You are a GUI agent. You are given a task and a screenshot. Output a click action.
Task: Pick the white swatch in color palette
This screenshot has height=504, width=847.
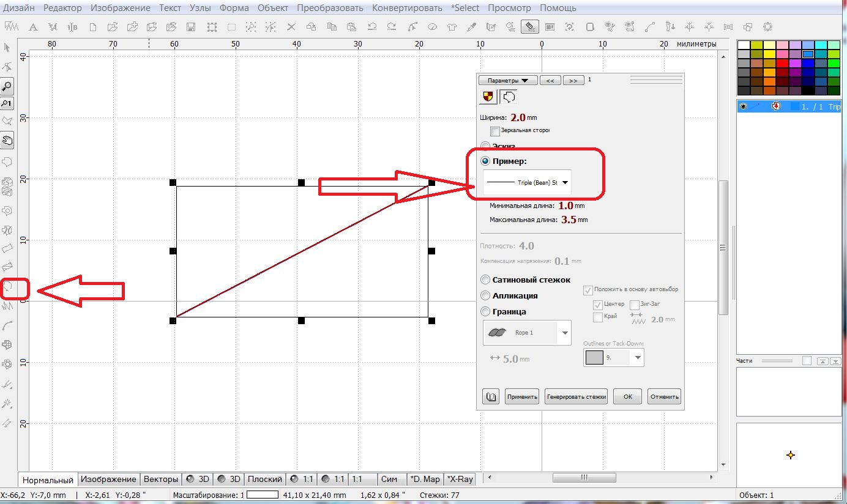point(744,45)
